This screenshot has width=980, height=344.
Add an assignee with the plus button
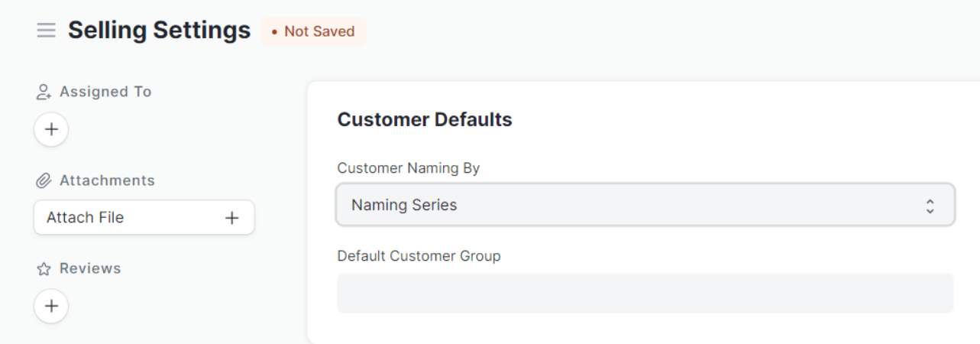51,128
